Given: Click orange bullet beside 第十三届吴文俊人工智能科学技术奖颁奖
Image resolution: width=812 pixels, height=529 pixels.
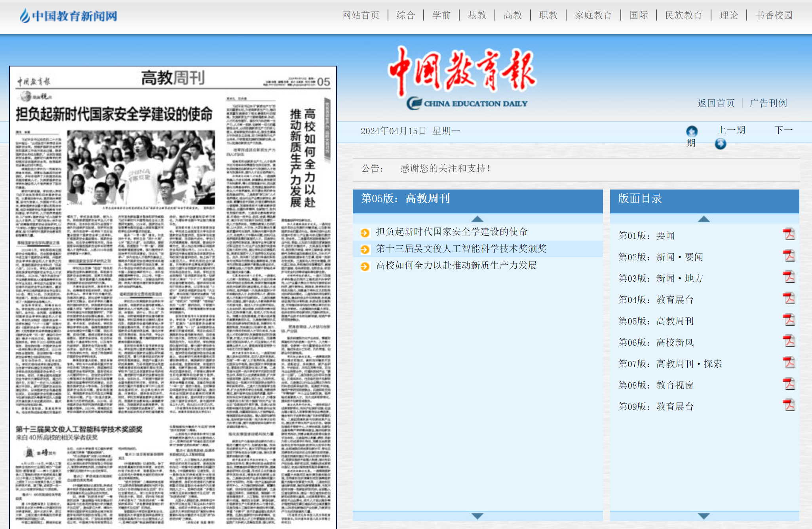Looking at the screenshot, I should (x=365, y=250).
